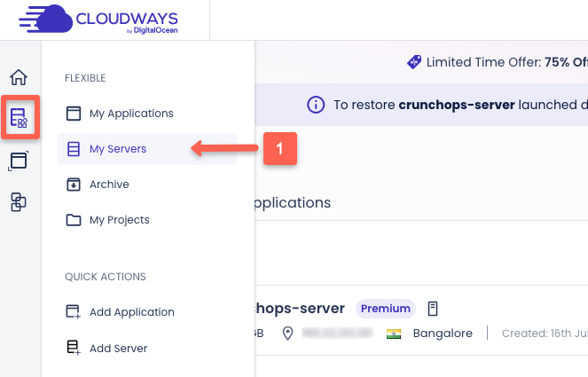The height and width of the screenshot is (377, 588).
Task: Click the India flag beside Bangalore
Action: click(395, 334)
